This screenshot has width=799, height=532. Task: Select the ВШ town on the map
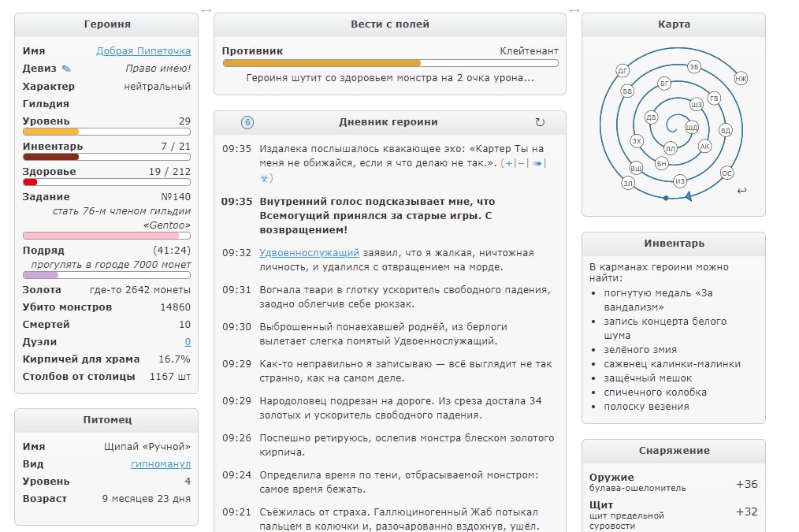tap(636, 168)
